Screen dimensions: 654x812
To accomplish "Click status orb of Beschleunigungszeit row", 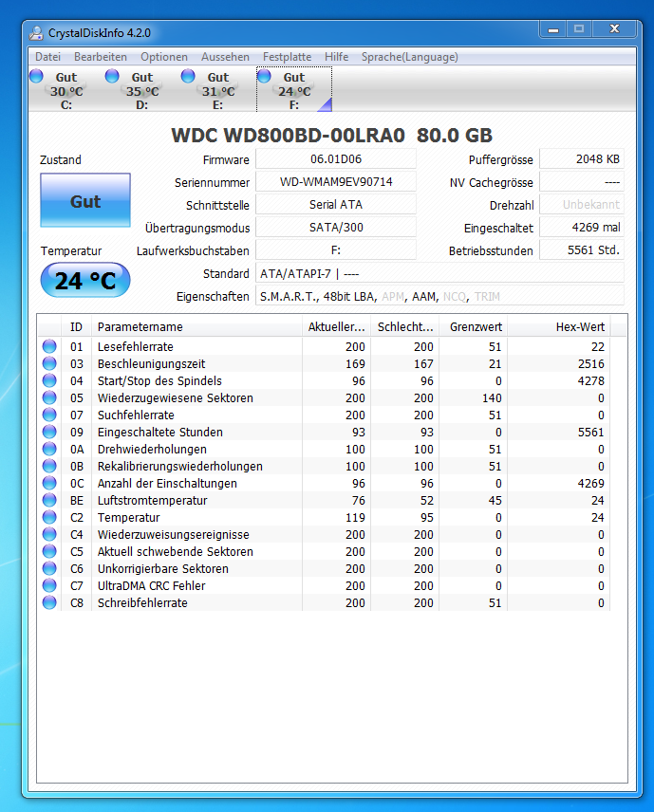I will (49, 363).
